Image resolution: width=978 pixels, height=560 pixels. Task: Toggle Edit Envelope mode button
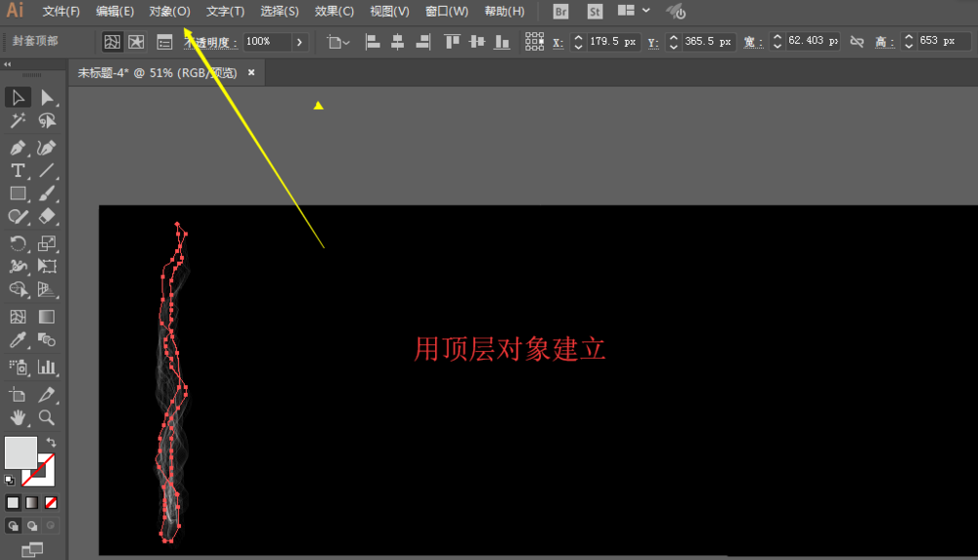112,42
